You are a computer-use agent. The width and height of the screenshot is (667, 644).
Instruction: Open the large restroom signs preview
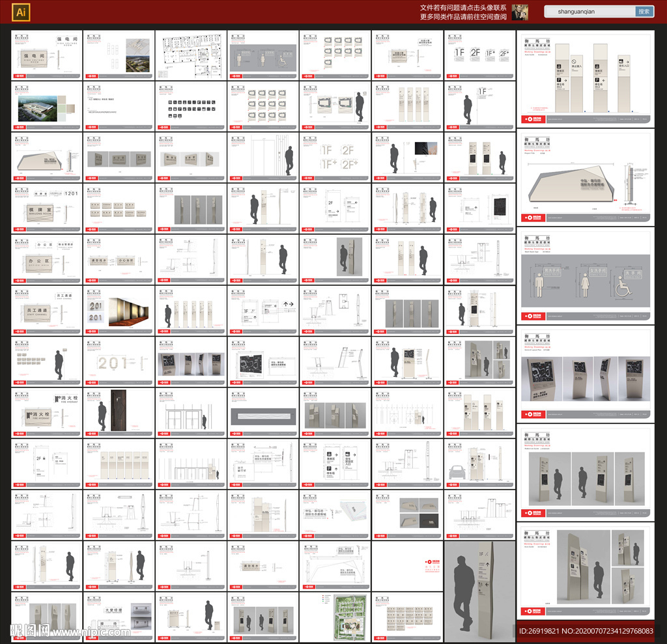coord(586,276)
